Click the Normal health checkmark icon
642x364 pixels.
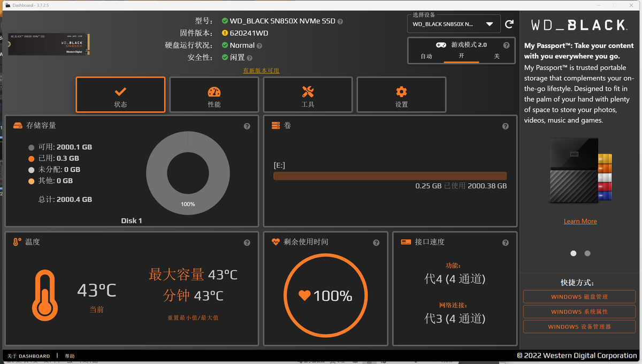(x=225, y=45)
